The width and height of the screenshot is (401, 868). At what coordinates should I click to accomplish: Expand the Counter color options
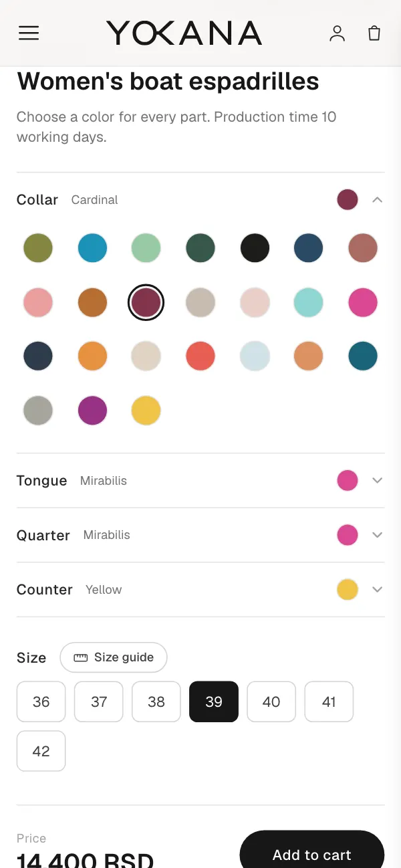tap(377, 589)
